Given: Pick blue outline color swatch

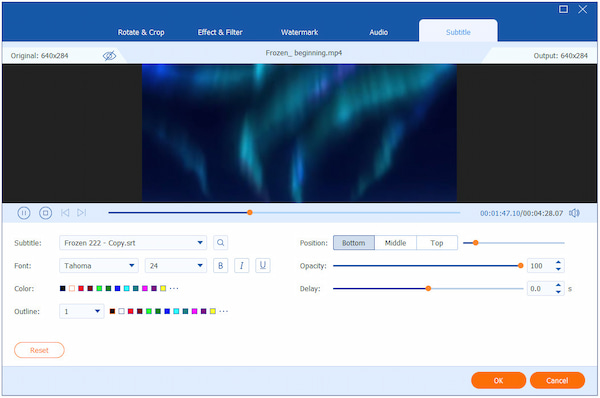Looking at the screenshot, I should pyautogui.click(x=167, y=311).
